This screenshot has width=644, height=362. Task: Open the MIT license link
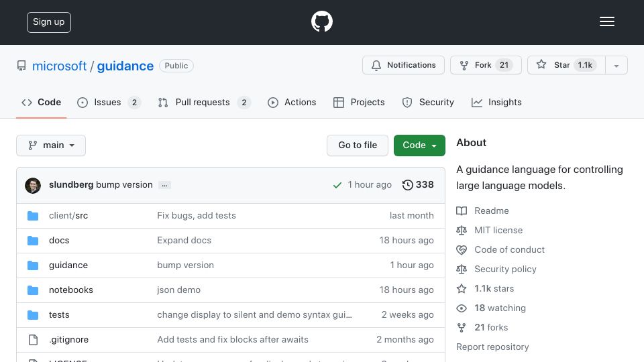(498, 230)
